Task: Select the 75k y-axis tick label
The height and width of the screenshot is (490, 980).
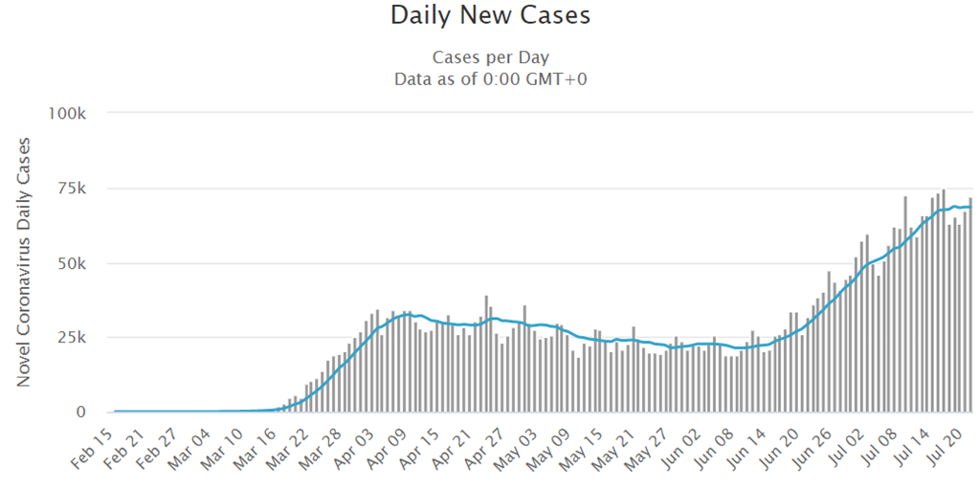Action: coord(74,188)
